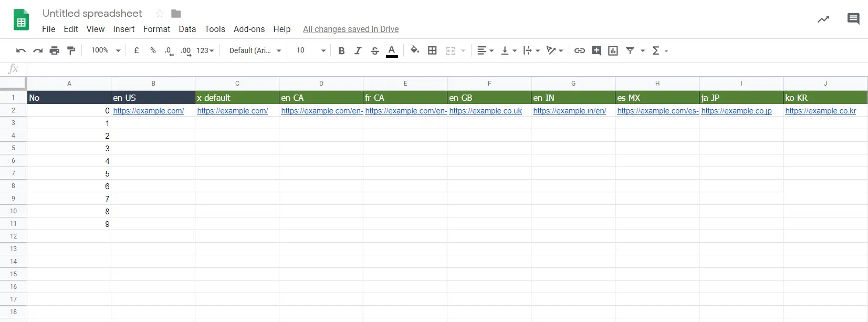The height and width of the screenshot is (322, 868).
Task: Toggle italic formatting
Action: (x=358, y=50)
